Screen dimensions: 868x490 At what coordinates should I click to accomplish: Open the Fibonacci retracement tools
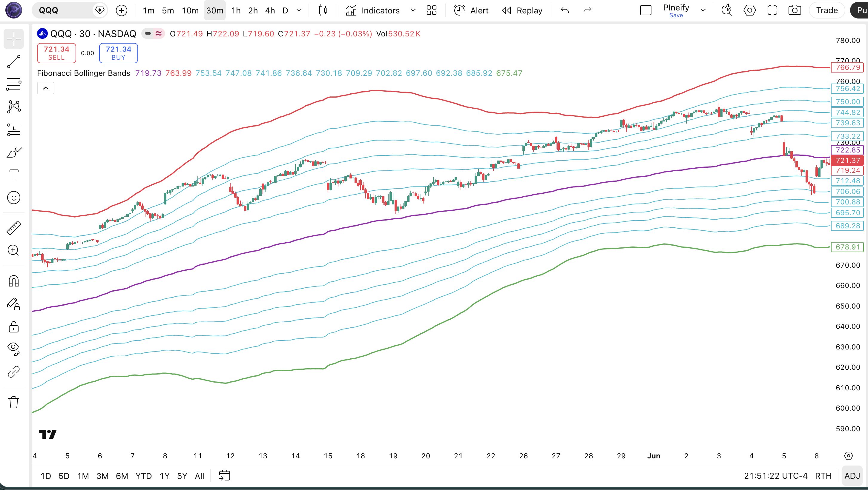click(x=14, y=84)
